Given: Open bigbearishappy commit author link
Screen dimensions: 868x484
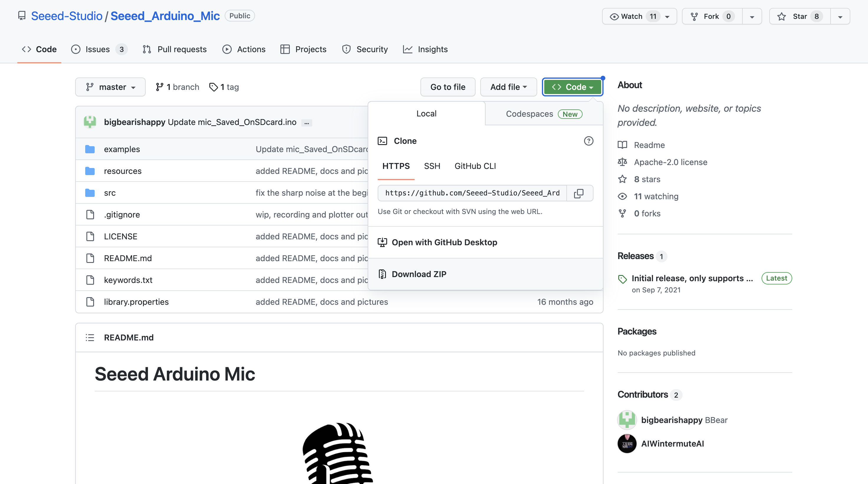Looking at the screenshot, I should click(134, 122).
